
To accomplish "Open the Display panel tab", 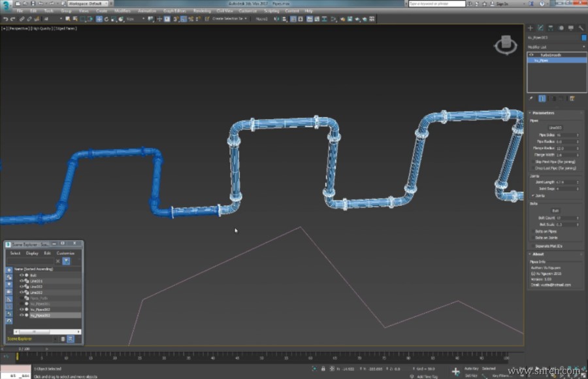I will click(571, 27).
